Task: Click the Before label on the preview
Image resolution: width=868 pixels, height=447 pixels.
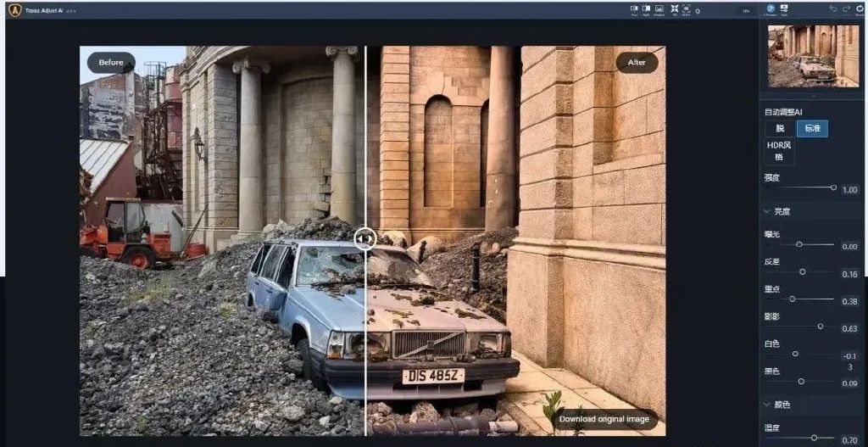Action: coord(111,63)
